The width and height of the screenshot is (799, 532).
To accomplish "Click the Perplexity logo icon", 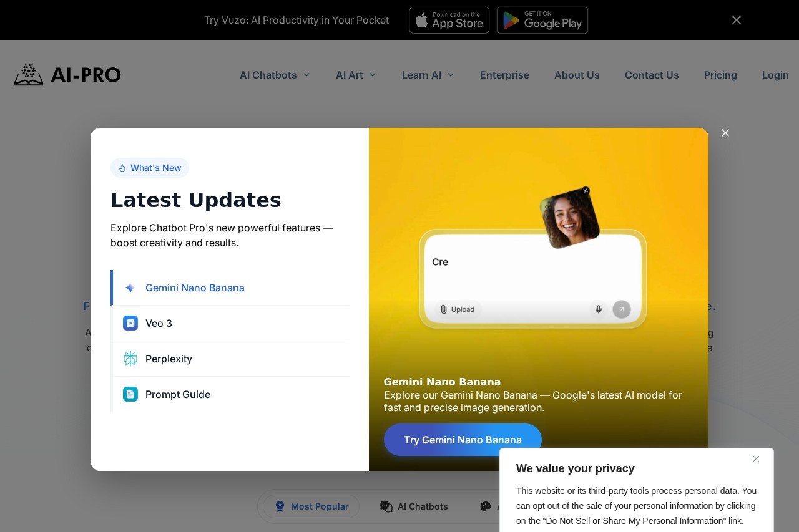I will click(x=130, y=359).
